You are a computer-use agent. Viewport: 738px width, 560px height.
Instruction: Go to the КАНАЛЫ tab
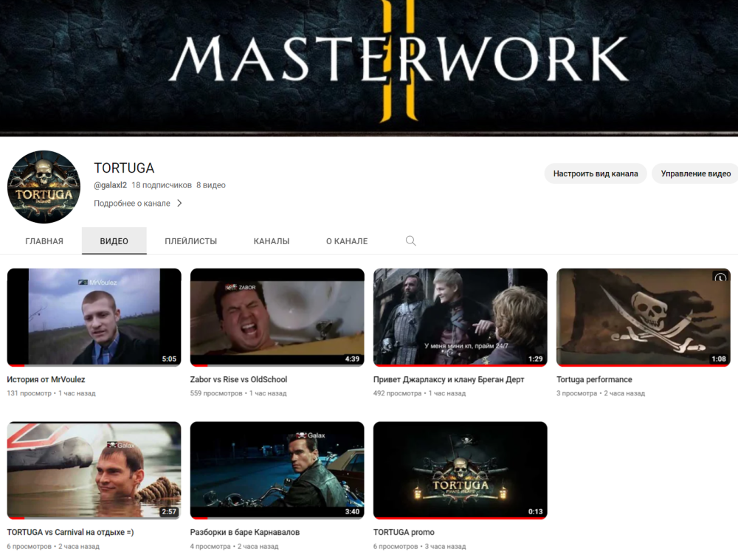272,241
